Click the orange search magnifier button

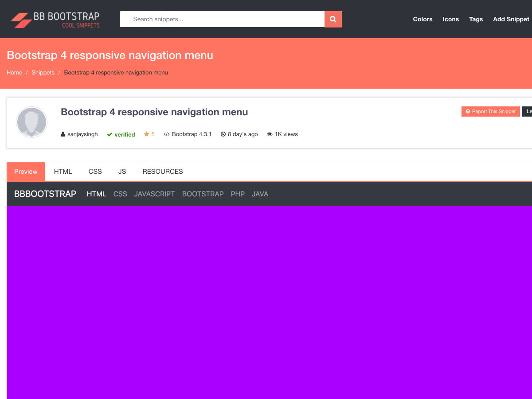(333, 19)
